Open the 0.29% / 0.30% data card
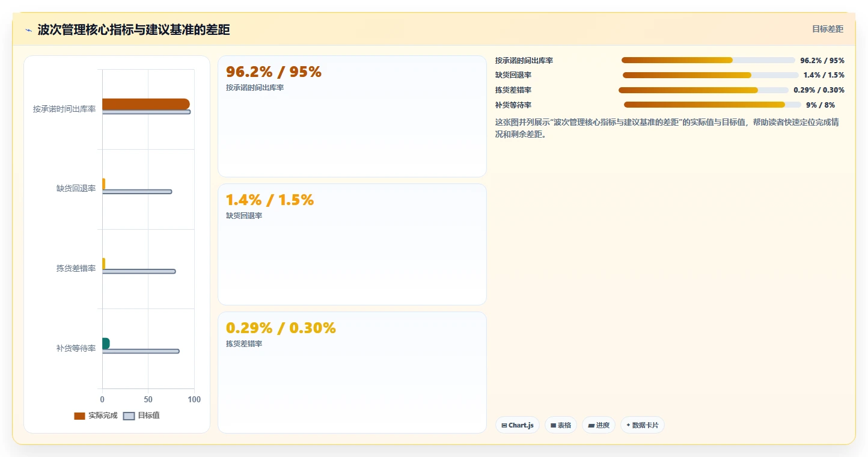This screenshot has height=457, width=868. tap(352, 372)
